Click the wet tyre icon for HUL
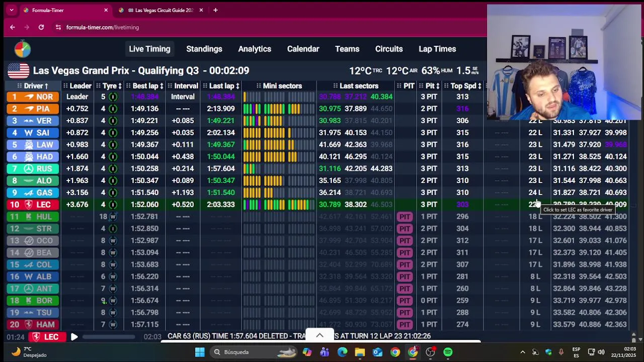This screenshot has height=362, width=644. (113, 216)
